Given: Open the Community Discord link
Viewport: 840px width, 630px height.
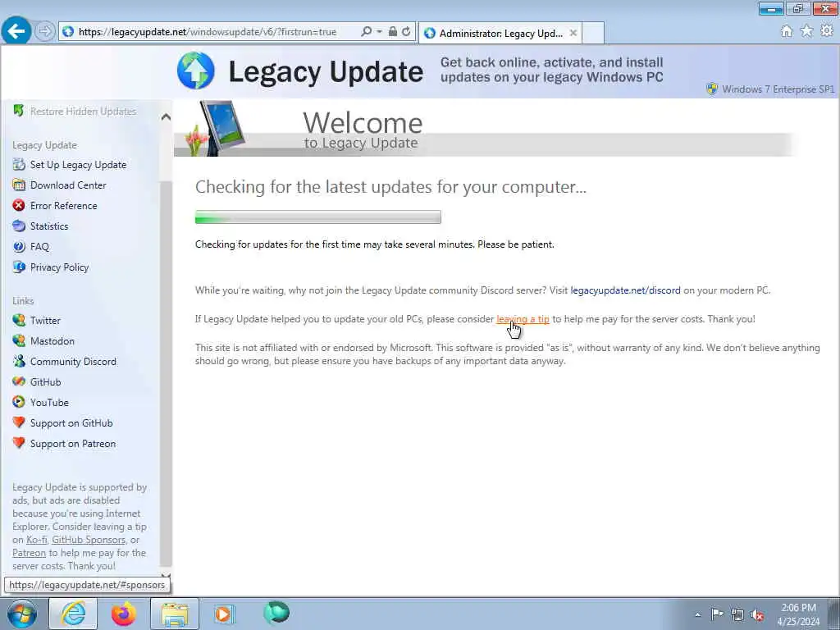Looking at the screenshot, I should coord(73,362).
